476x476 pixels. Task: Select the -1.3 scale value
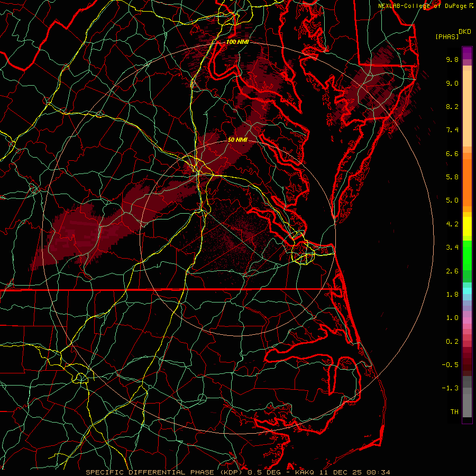pyautogui.click(x=450, y=388)
